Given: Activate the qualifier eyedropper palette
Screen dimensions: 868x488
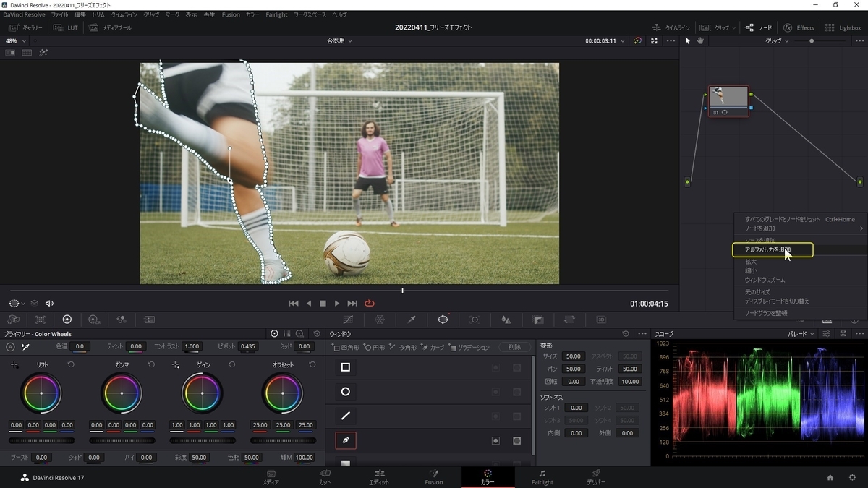Looking at the screenshot, I should point(412,320).
